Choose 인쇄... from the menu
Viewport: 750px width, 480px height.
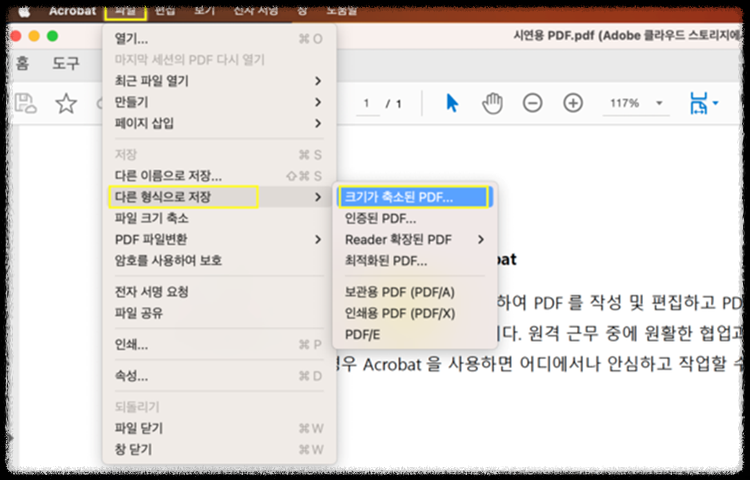point(219,345)
